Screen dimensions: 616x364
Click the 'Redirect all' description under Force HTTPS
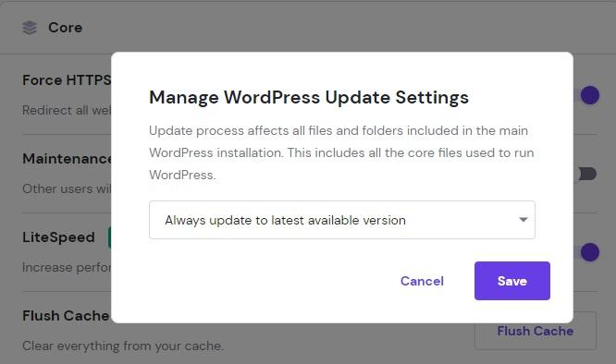[67, 110]
